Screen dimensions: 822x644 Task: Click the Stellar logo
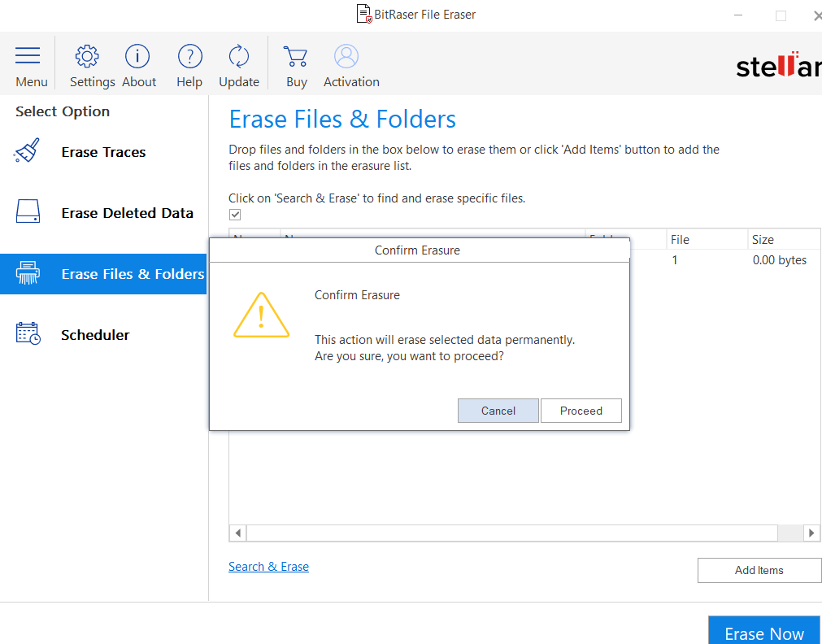click(x=778, y=65)
